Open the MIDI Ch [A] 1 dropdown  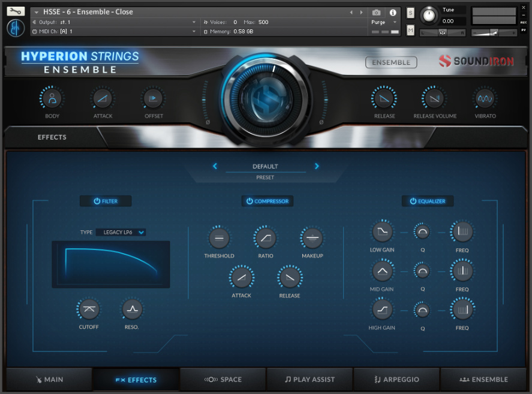pos(114,31)
